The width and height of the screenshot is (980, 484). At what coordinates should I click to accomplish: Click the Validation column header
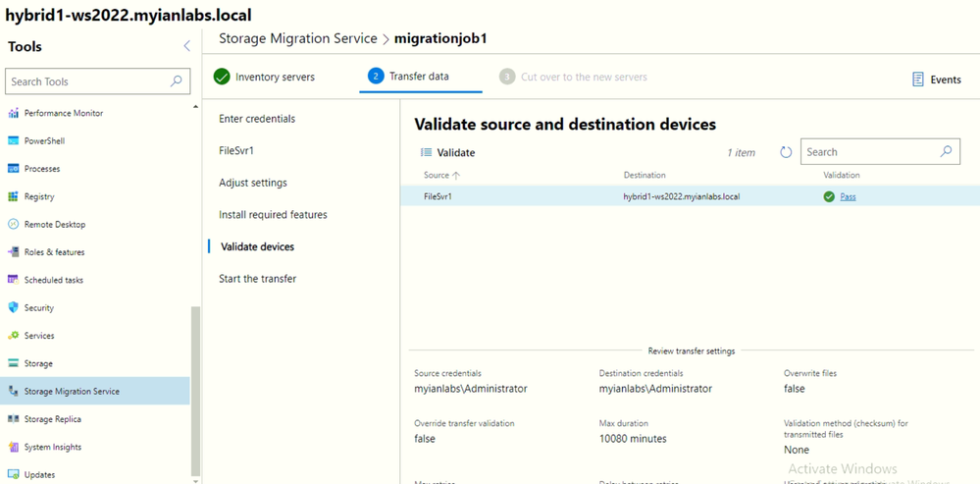point(842,175)
